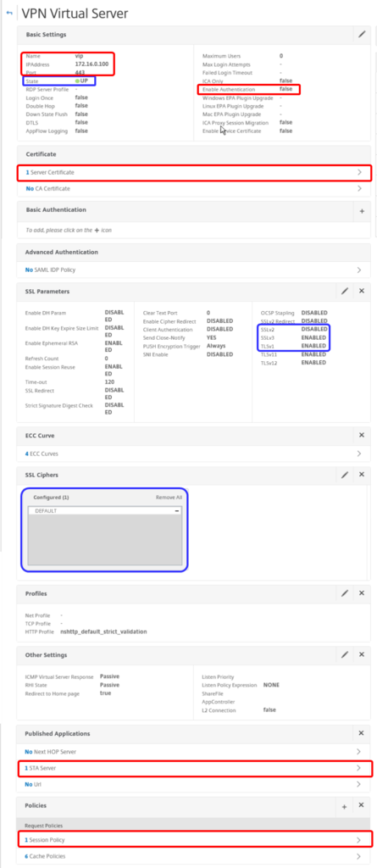
Task: Open the Server Certificate row chevron
Action: pyautogui.click(x=359, y=173)
